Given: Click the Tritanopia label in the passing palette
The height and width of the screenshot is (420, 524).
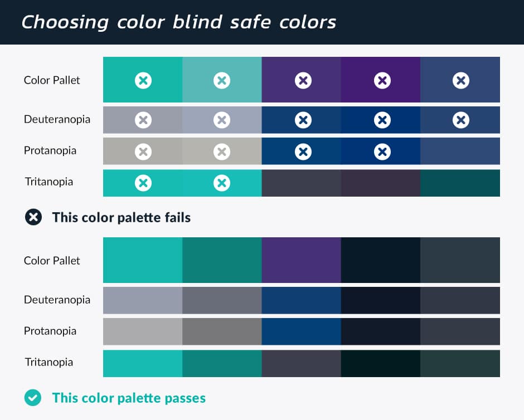Looking at the screenshot, I should (x=49, y=362).
